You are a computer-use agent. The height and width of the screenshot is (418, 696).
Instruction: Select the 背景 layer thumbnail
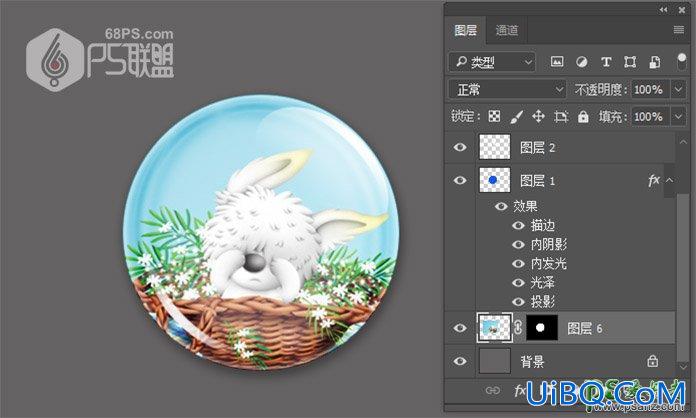(x=494, y=361)
